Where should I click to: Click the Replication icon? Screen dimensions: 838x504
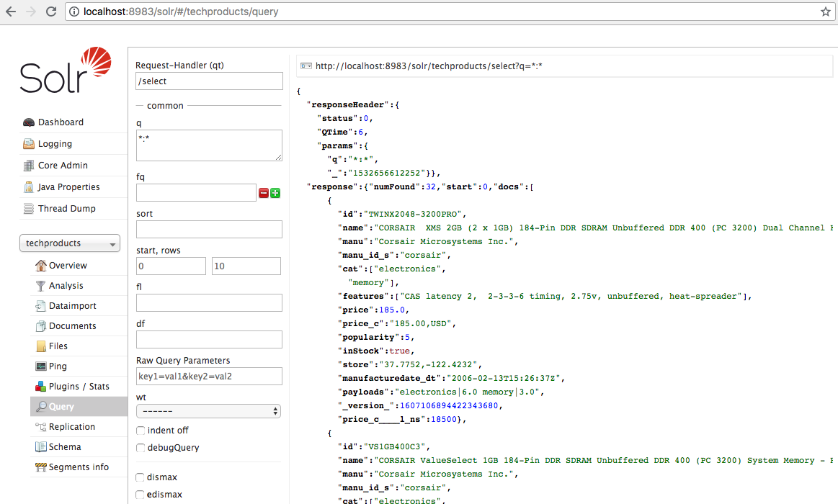40,426
